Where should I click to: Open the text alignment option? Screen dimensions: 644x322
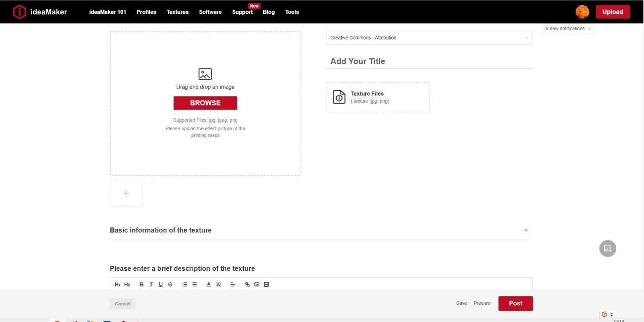tap(233, 285)
